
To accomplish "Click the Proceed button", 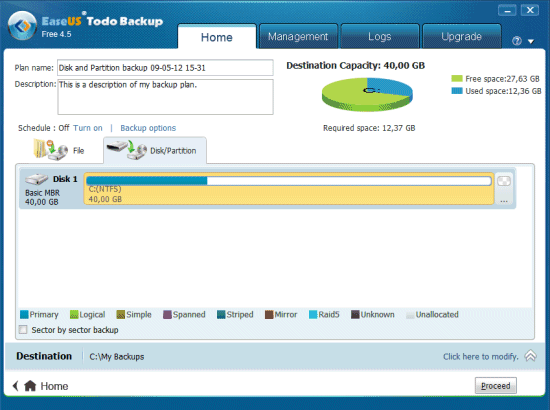I will pos(495,386).
